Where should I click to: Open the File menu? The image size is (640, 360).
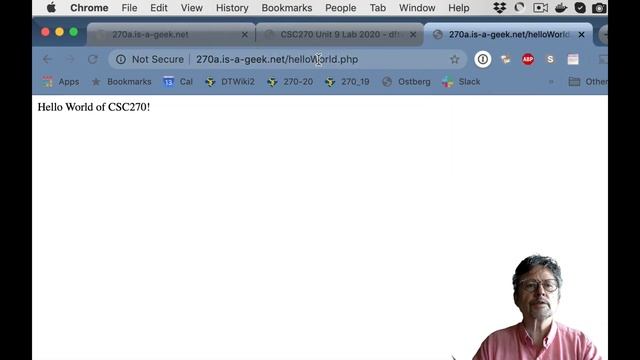tap(129, 8)
